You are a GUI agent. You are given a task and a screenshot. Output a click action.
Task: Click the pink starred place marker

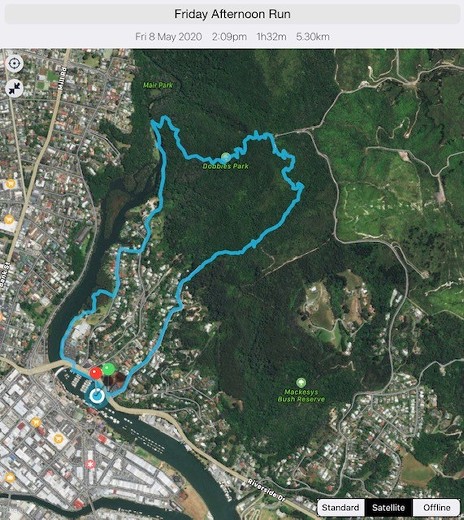click(90, 464)
